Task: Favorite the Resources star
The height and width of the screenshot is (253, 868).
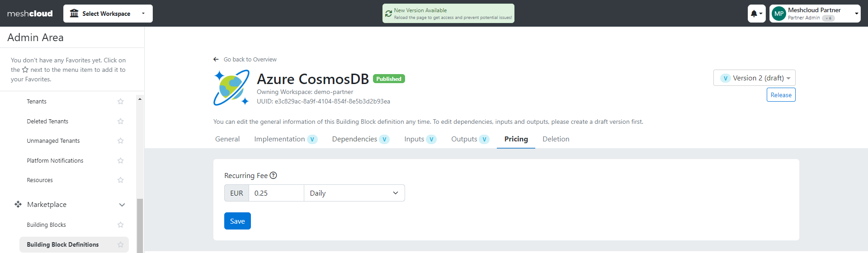Action: coord(120,180)
